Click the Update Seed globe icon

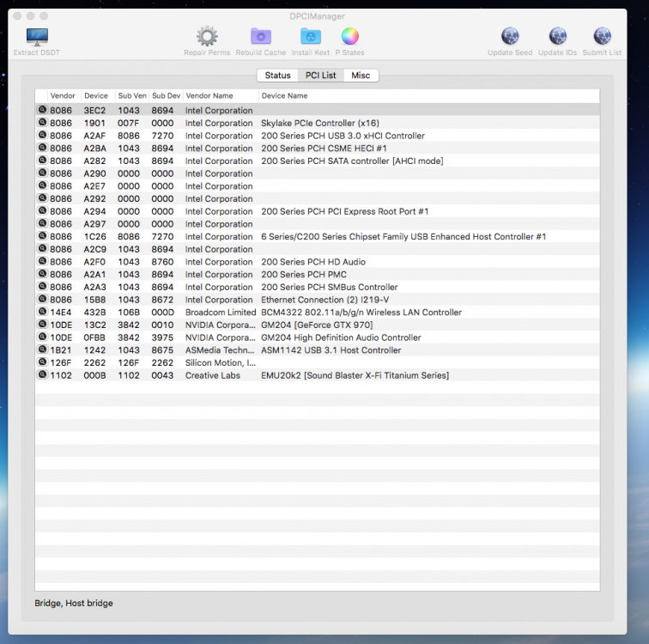(x=510, y=36)
